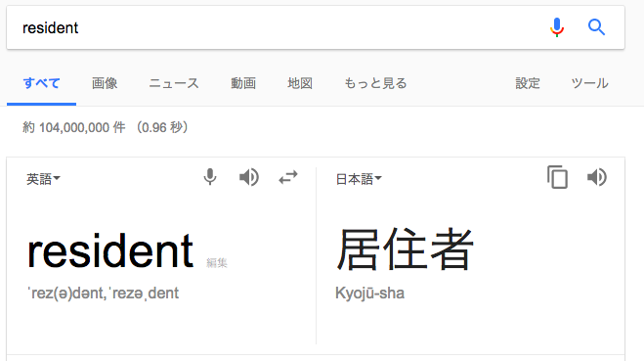
Task: Play audio of Japanese translation 居住者
Action: 597,177
